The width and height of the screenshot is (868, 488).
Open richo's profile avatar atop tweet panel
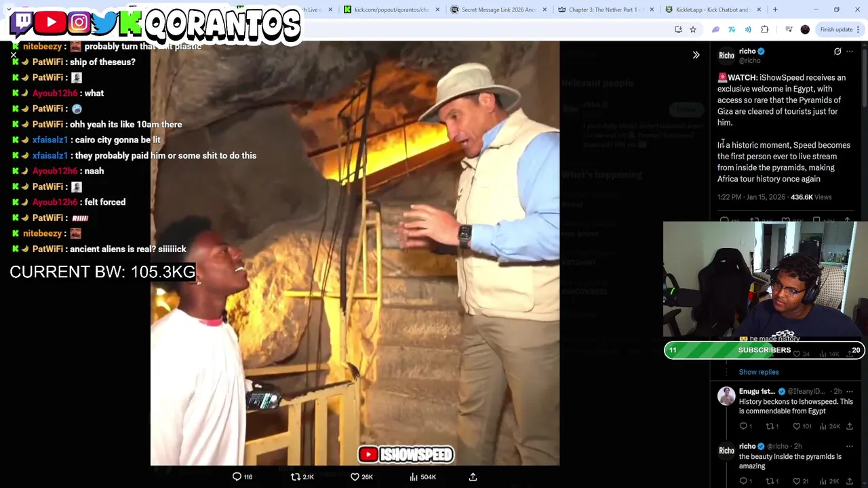pyautogui.click(x=726, y=56)
